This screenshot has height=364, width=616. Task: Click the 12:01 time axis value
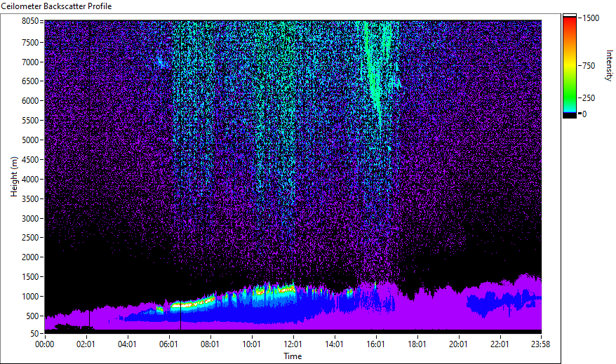pos(293,344)
